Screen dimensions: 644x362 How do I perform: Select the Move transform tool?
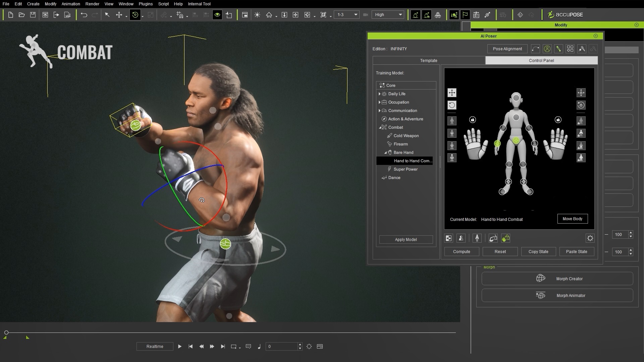119,15
